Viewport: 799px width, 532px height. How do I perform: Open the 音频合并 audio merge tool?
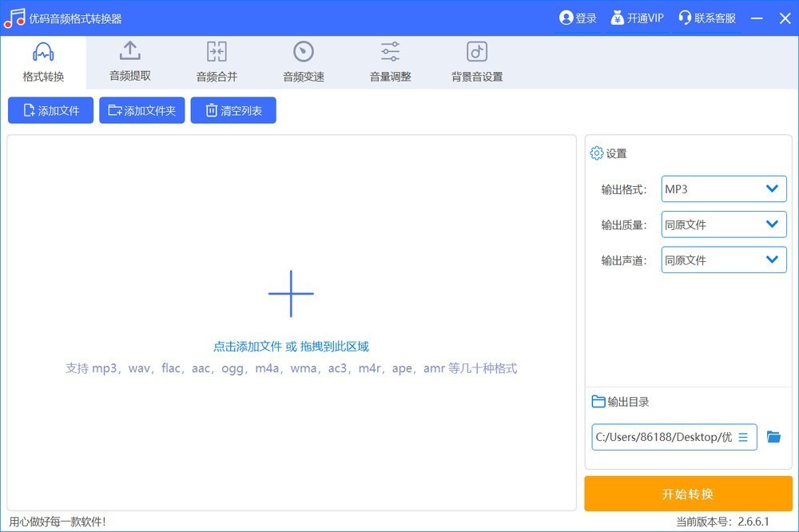[216, 62]
